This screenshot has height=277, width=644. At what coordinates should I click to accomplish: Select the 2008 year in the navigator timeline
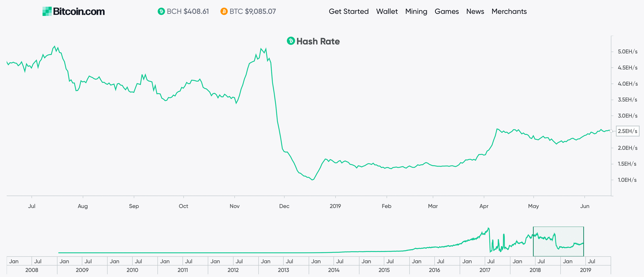click(x=32, y=270)
